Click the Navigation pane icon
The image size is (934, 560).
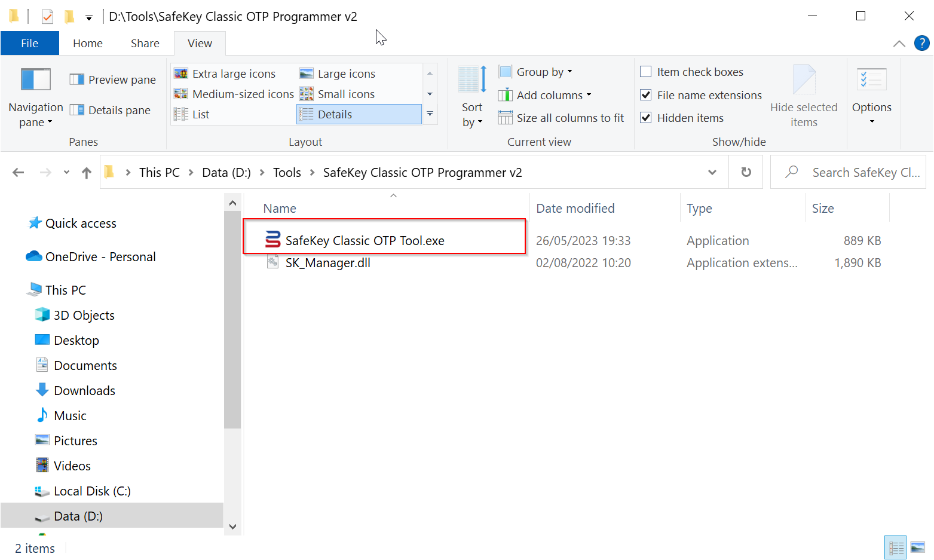pos(36,79)
